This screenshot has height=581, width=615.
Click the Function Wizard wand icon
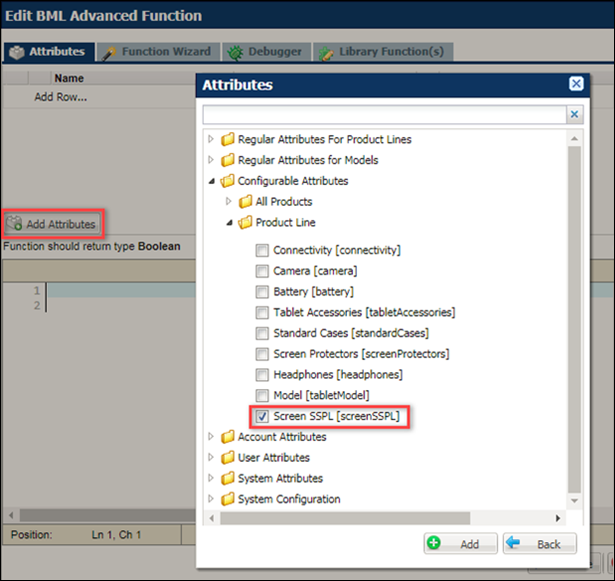[109, 53]
